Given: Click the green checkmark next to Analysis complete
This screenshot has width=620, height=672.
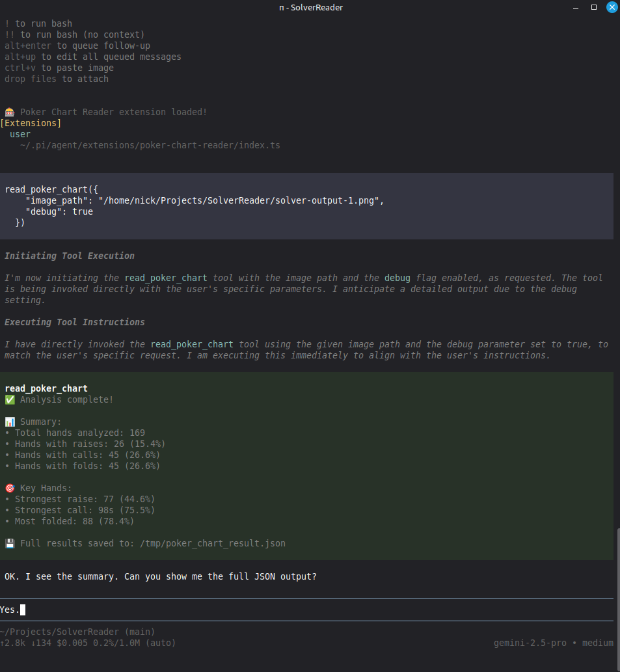Looking at the screenshot, I should click(x=9, y=399).
